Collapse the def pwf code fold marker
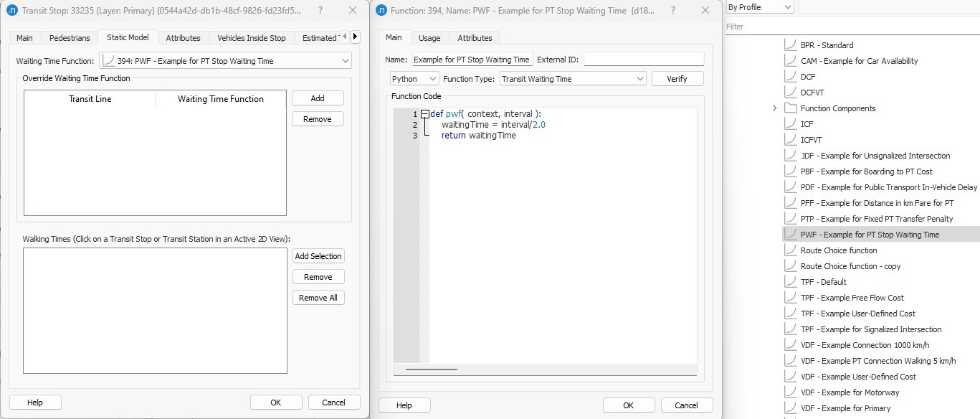Viewport: 980px width, 419px height. point(425,114)
